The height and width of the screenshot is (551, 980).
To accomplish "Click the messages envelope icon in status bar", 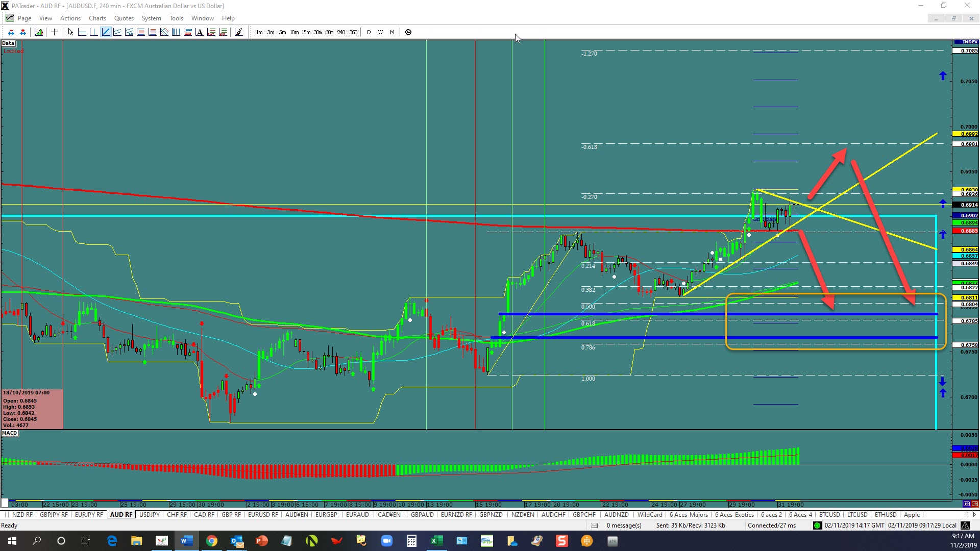I will 594,525.
